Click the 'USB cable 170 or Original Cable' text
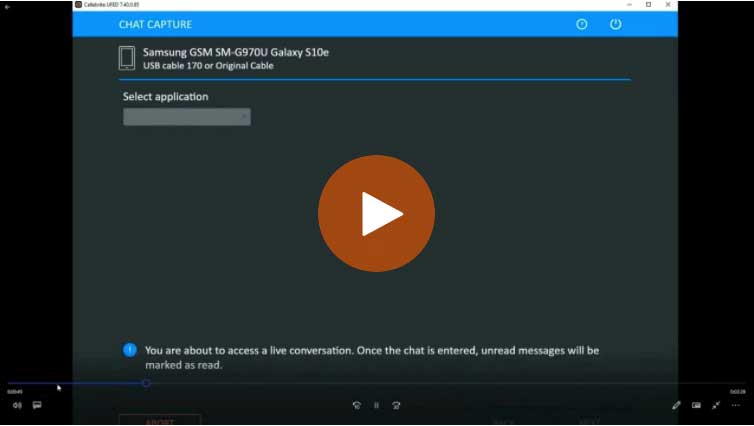 tap(208, 66)
